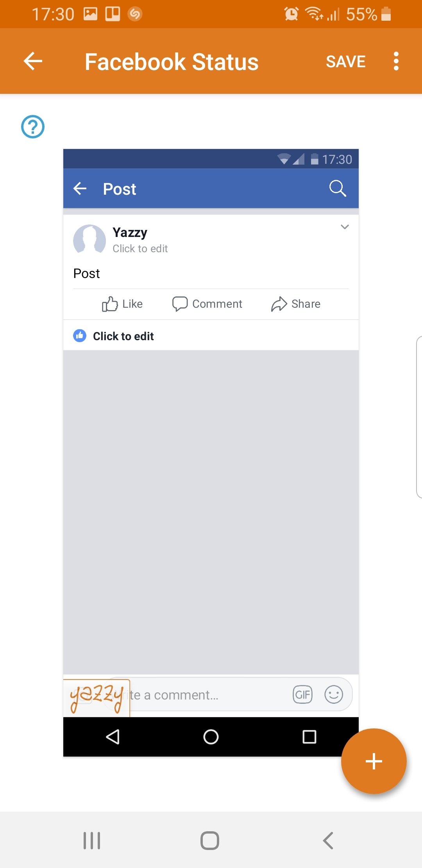Edit the likes count Click to edit
422x868 pixels.
click(x=123, y=336)
